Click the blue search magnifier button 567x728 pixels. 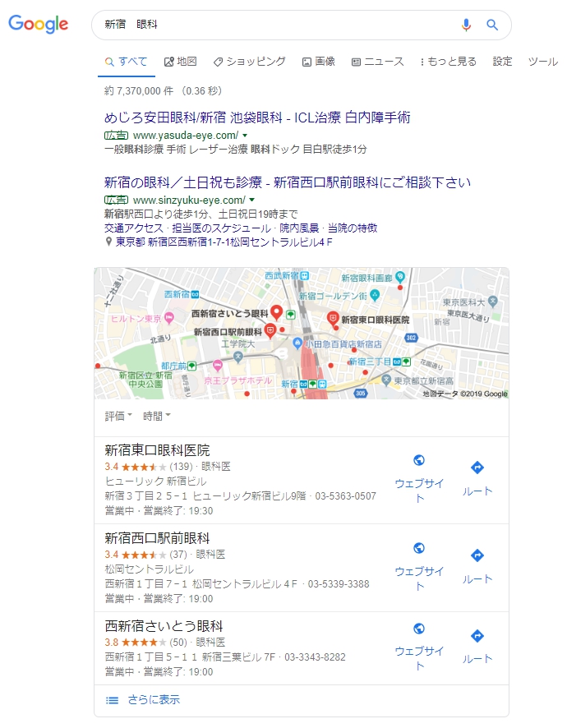coord(492,25)
